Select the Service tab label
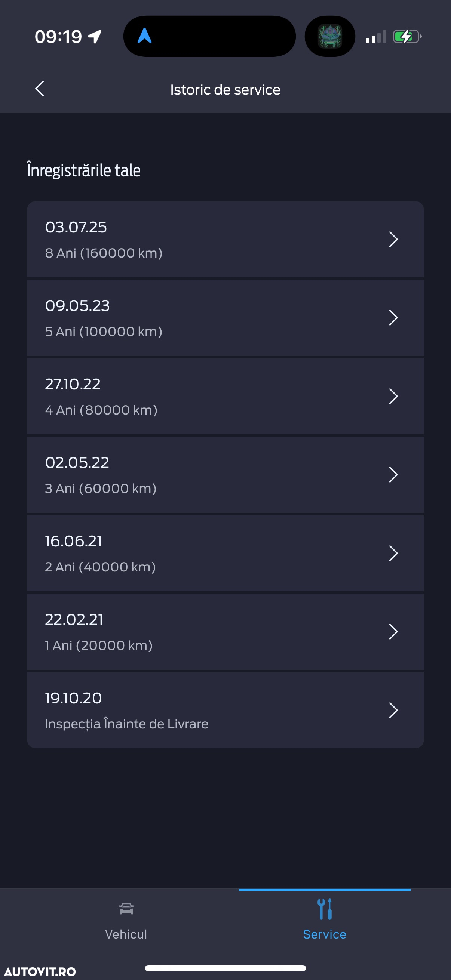This screenshot has height=980, width=451. click(325, 934)
